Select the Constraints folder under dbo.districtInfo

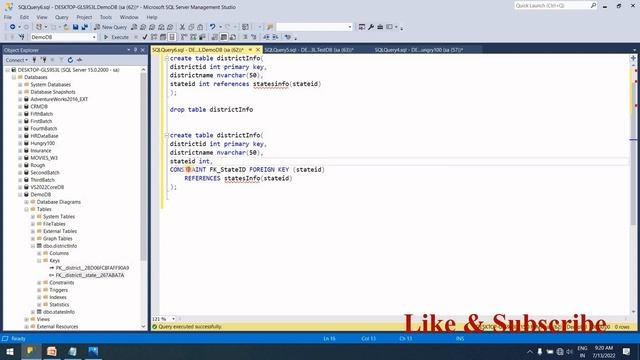click(62, 282)
